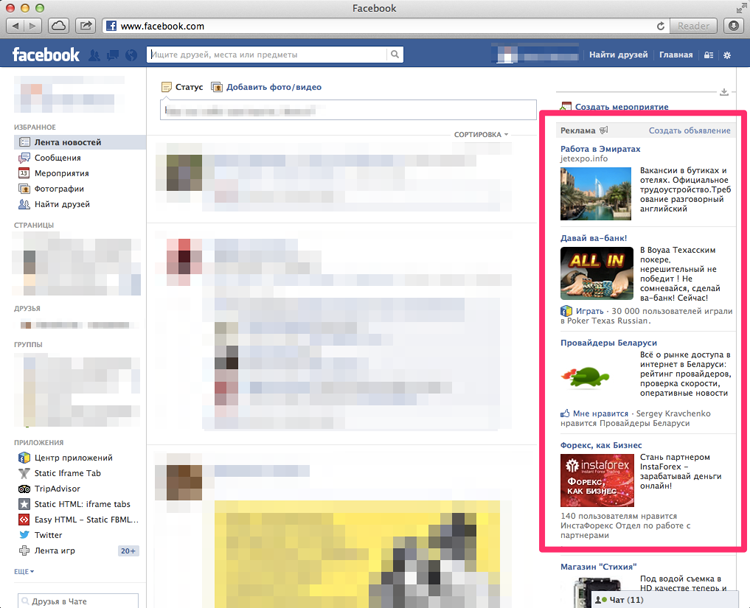750x608 pixels.
Task: Open the iCloud tabs cloud icon
Action: point(58,26)
